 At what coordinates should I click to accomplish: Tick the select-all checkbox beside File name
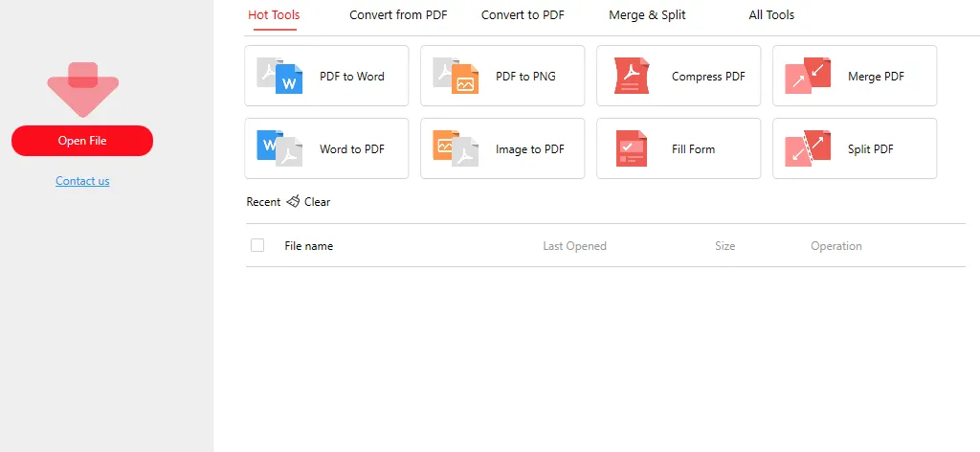(x=256, y=245)
